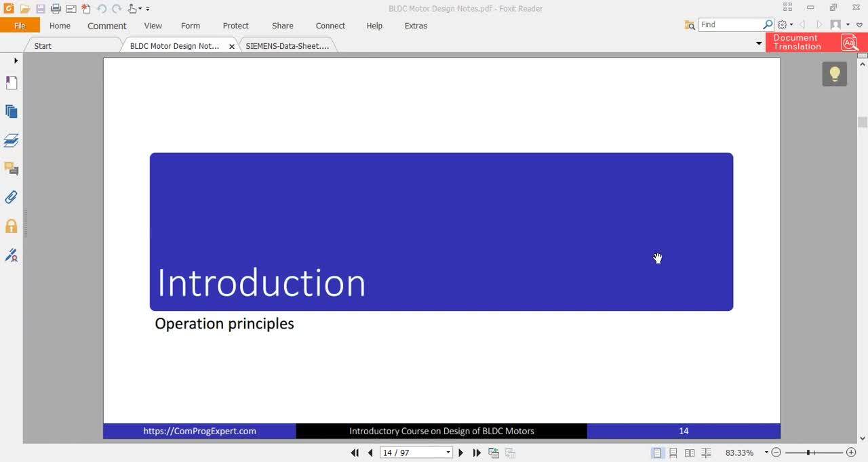Viewport: 868px width, 462px height.
Task: Switch to the Home ribbon tab
Action: (x=60, y=26)
